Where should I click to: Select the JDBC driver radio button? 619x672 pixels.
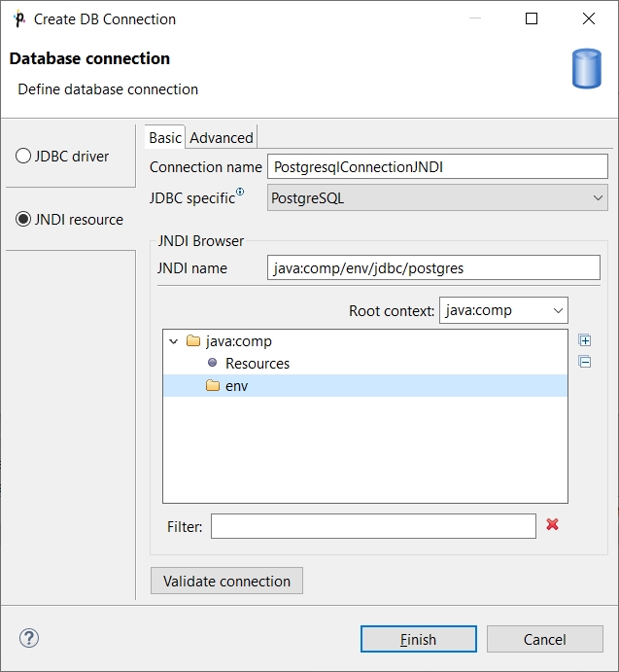tap(23, 157)
